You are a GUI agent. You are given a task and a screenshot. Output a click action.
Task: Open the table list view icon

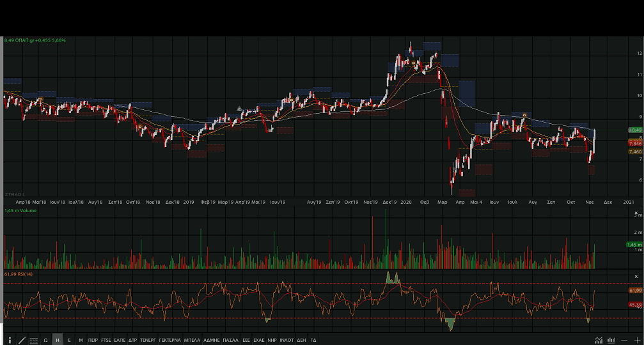click(x=34, y=340)
